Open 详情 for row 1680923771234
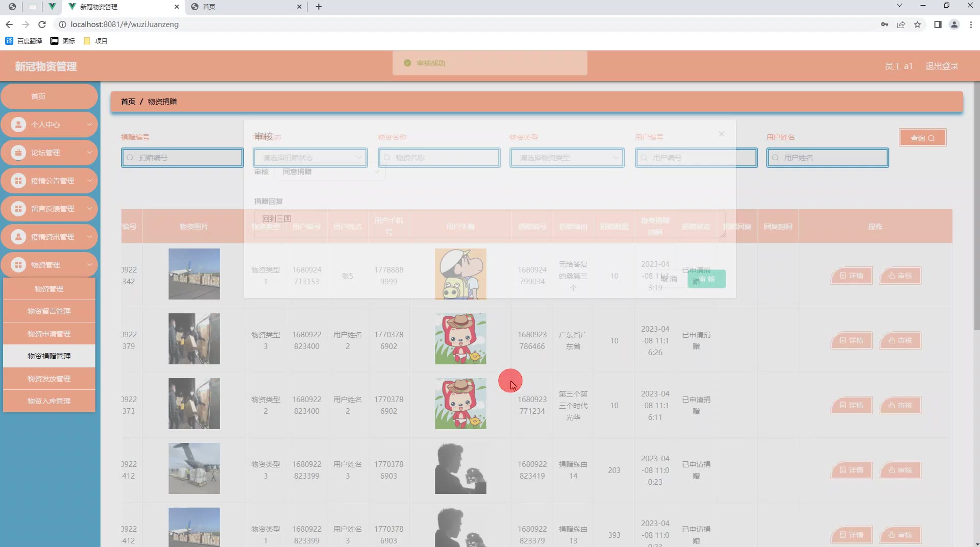This screenshot has height=547, width=980. click(x=851, y=405)
